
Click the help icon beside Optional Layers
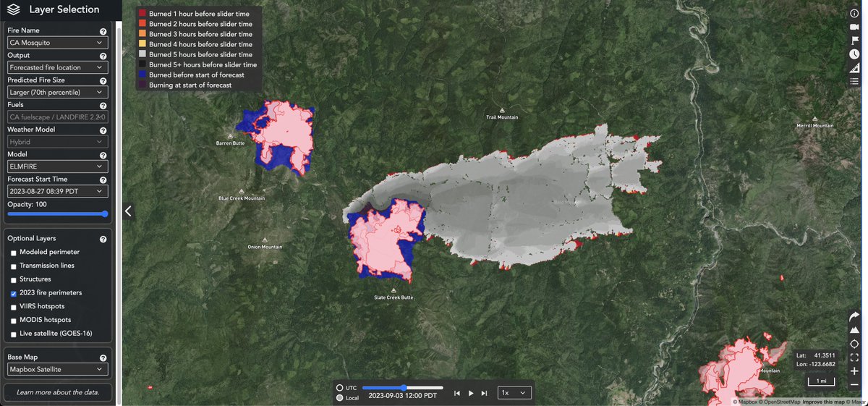(x=103, y=240)
